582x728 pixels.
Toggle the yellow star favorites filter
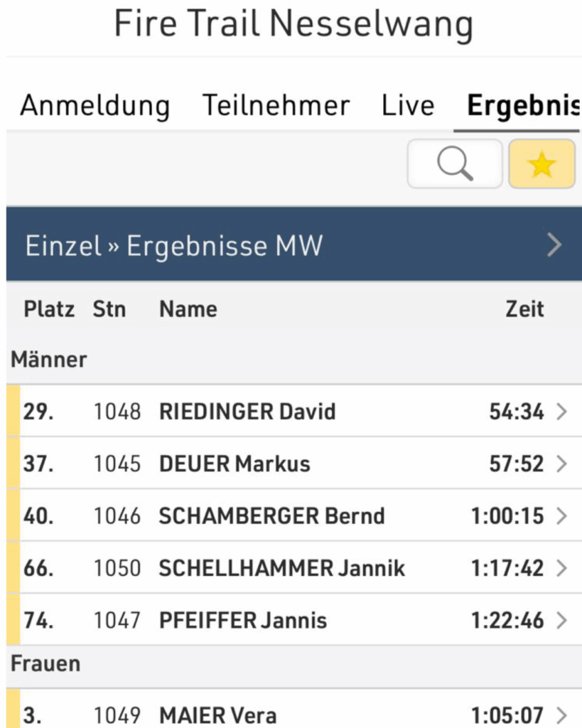[541, 164]
